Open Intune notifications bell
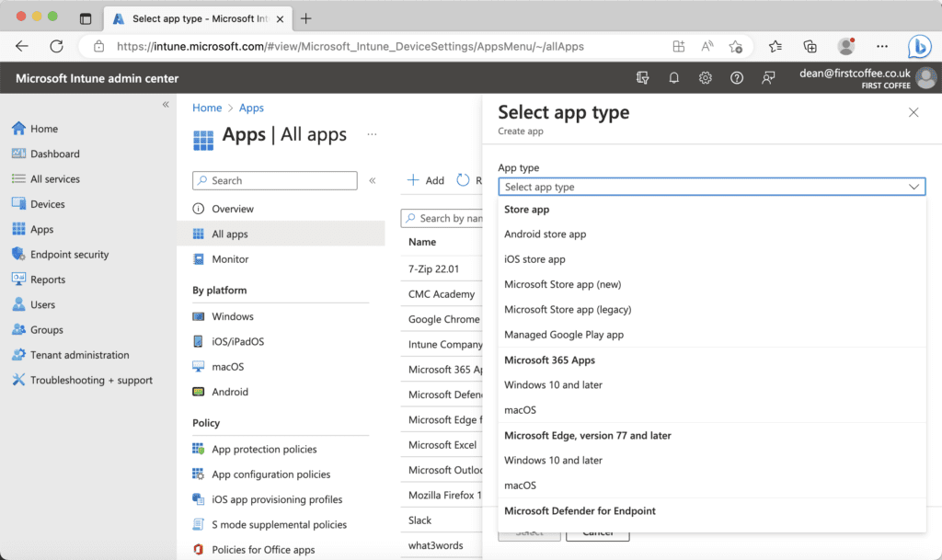This screenshot has height=560, width=942. (x=674, y=78)
